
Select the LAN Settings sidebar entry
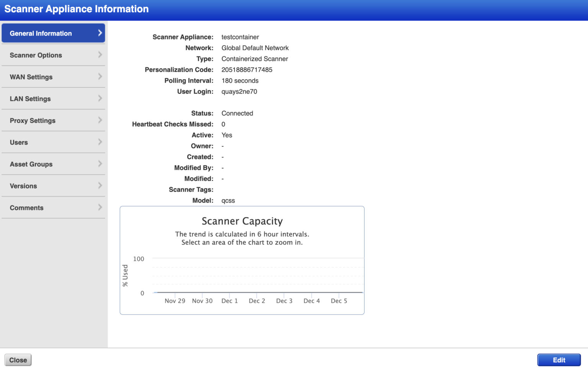click(46, 98)
